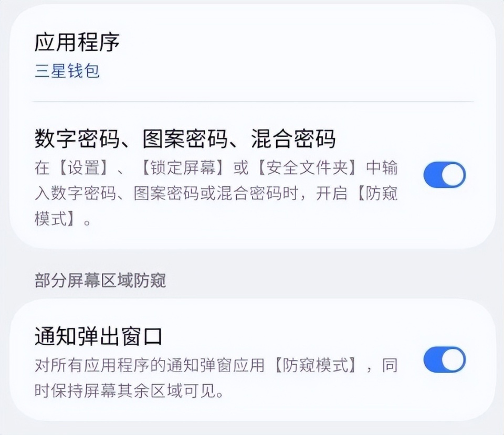Click the top settings card area
Image resolution: width=504 pixels, height=435 pixels.
pyautogui.click(x=252, y=126)
